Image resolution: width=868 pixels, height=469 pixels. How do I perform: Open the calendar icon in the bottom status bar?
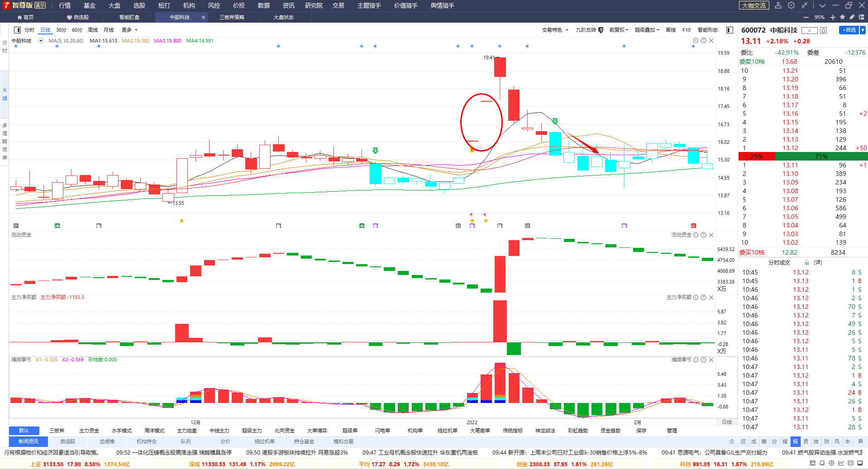coord(812,463)
